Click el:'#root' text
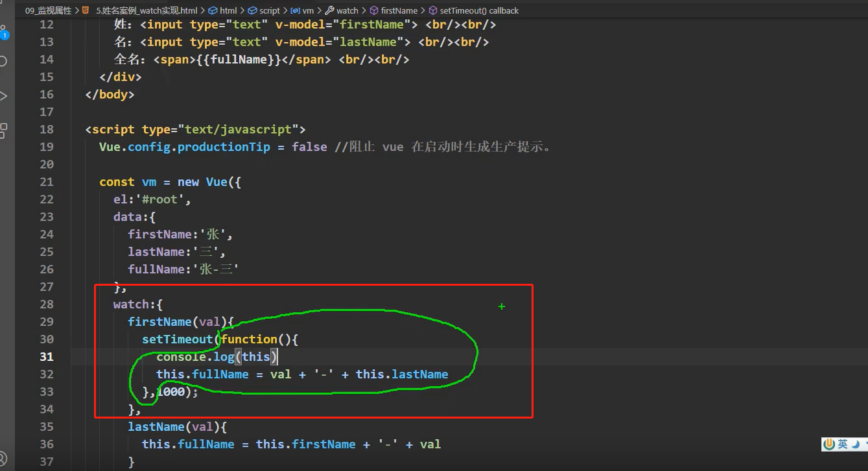 (x=152, y=200)
